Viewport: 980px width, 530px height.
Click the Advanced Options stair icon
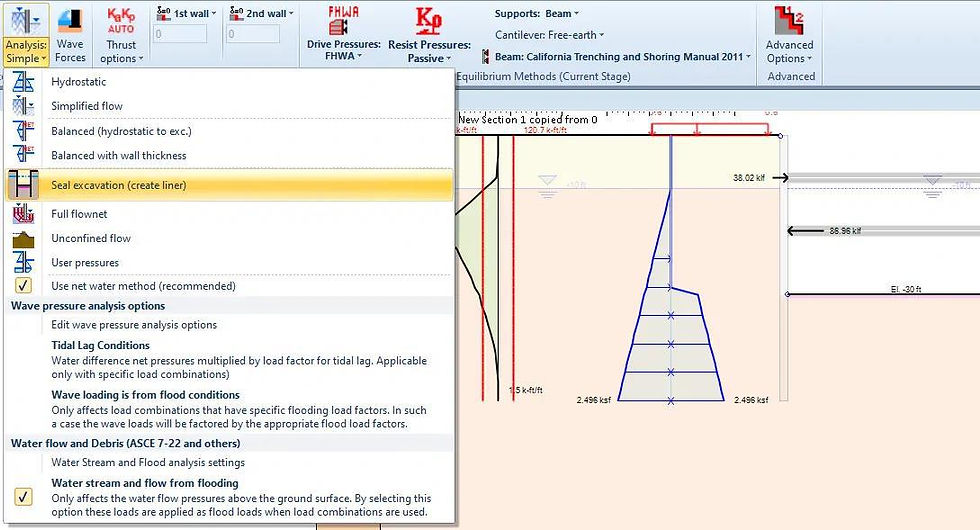tap(789, 20)
